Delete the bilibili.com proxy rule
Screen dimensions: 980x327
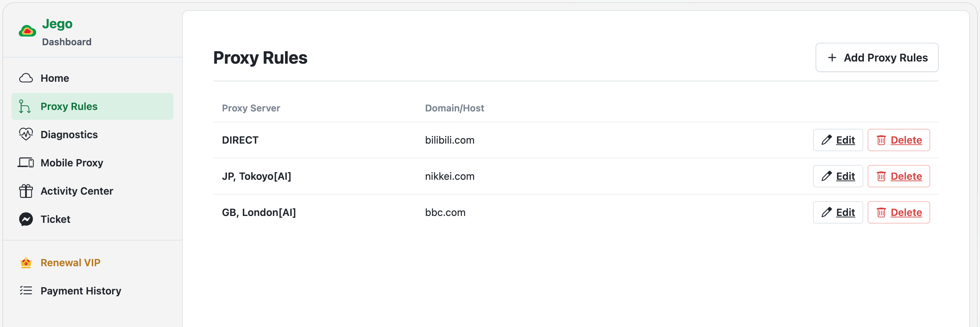[x=899, y=140]
